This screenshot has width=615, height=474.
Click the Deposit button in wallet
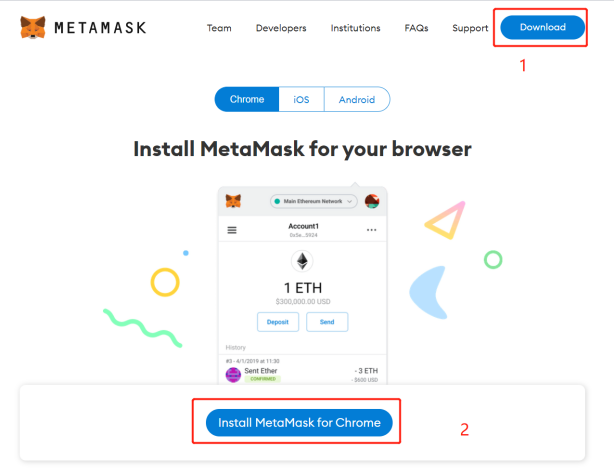click(x=278, y=322)
